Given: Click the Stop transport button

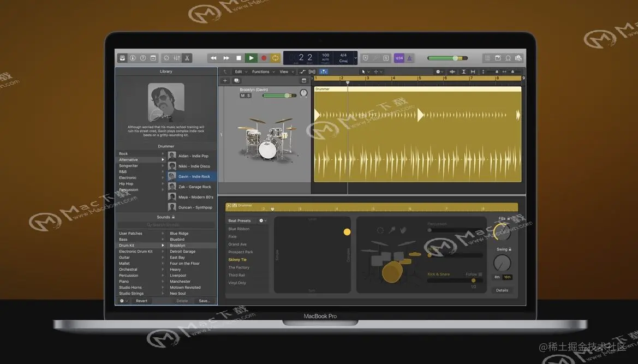Looking at the screenshot, I should (239, 58).
